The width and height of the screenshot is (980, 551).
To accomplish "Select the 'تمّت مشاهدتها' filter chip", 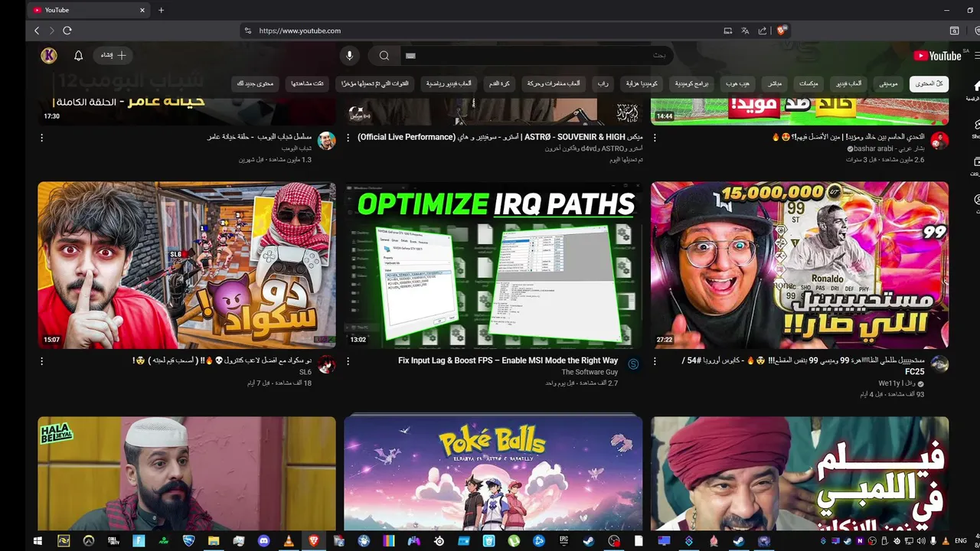I will (306, 83).
